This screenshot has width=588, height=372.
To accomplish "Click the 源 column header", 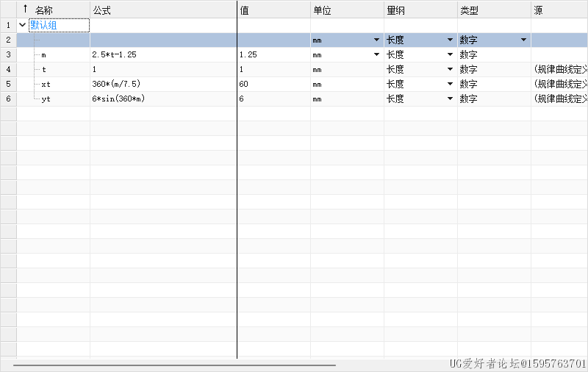I will (559, 10).
